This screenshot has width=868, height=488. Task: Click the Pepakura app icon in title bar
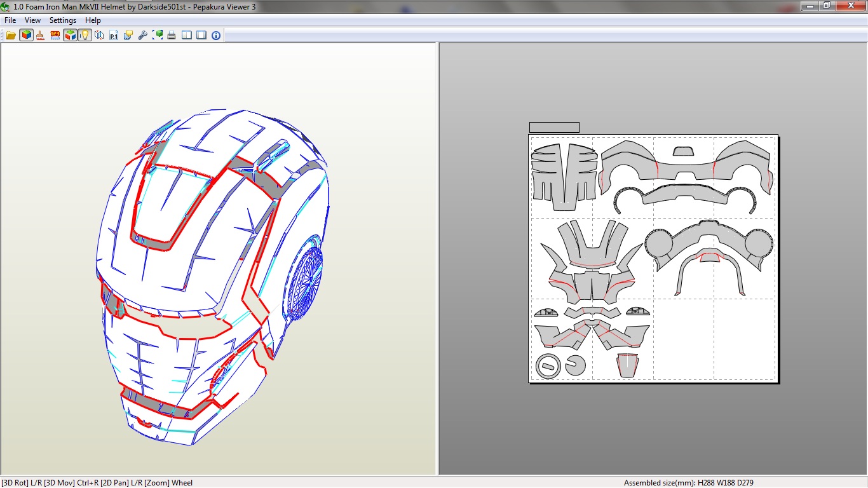click(6, 6)
